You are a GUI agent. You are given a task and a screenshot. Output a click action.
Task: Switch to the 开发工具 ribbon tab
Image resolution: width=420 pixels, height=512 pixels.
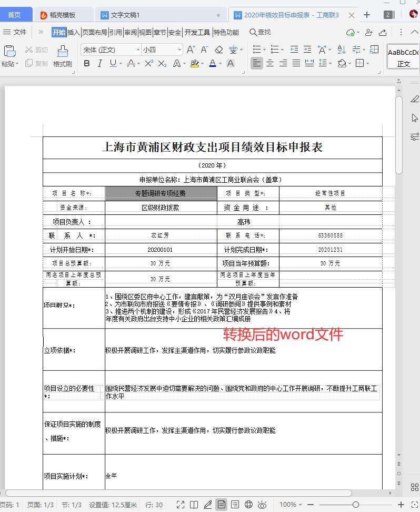tap(197, 32)
